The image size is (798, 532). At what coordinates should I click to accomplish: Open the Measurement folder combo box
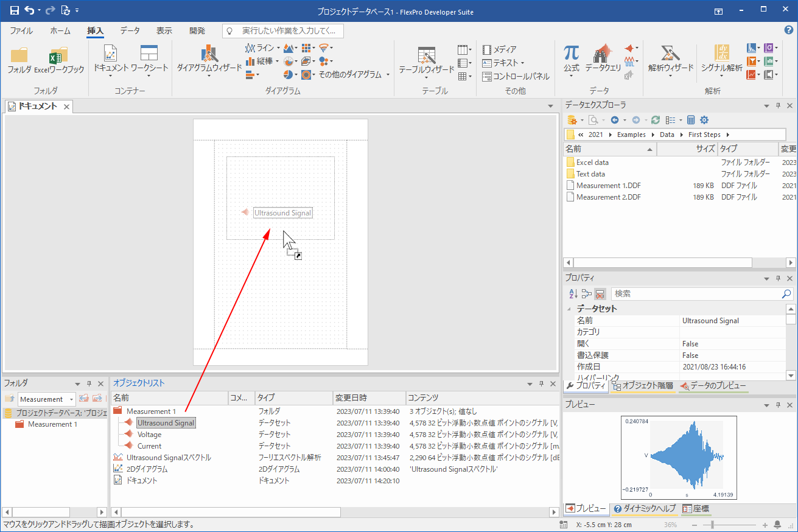tap(46, 399)
